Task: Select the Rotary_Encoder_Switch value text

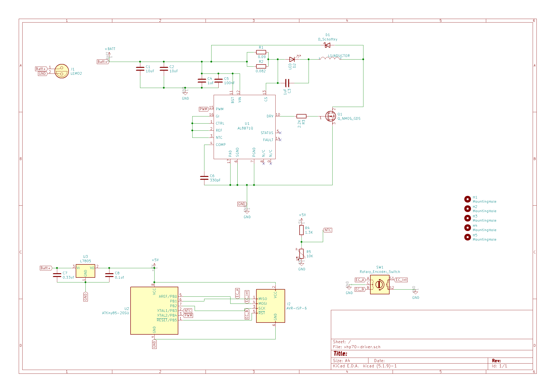Action: pyautogui.click(x=380, y=272)
